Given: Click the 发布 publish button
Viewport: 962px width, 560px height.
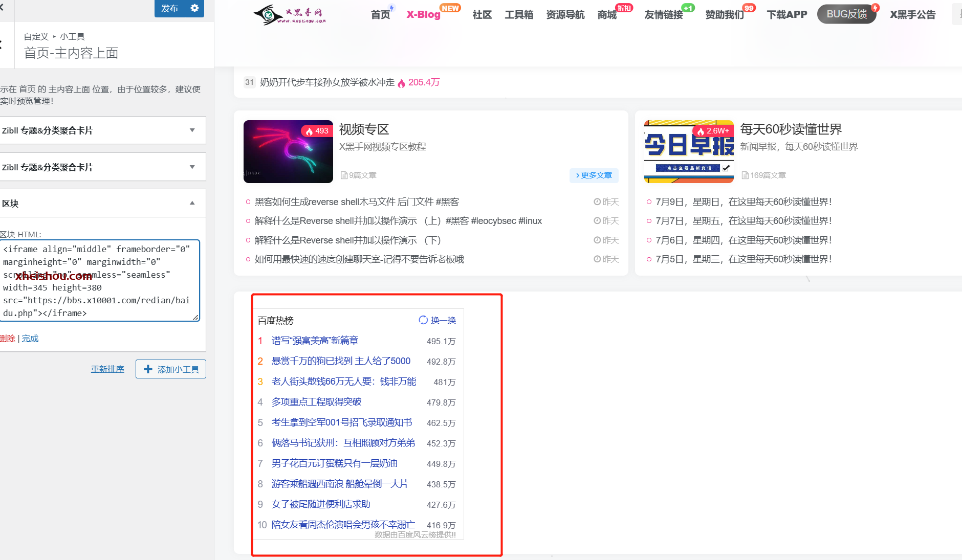Looking at the screenshot, I should [170, 8].
